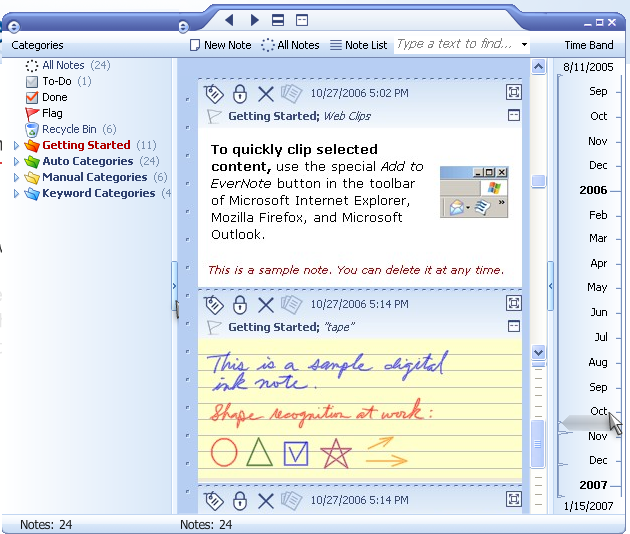Image resolution: width=630 pixels, height=534 pixels.
Task: Click Jun on the Time Band
Action: coord(599,312)
